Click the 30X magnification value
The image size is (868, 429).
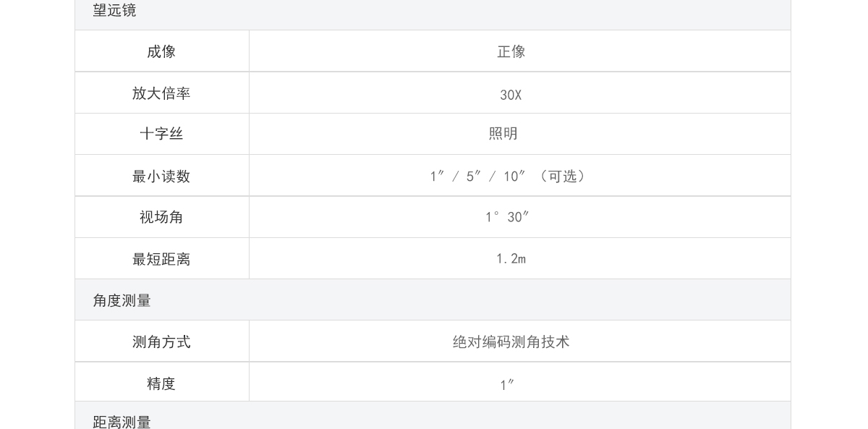511,95
